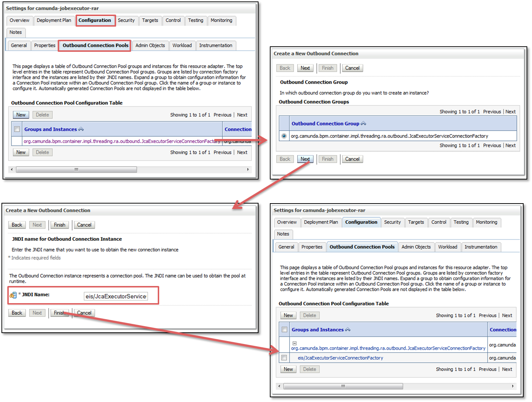Click Groups and Instances header in lower Settings panel
Viewport: 532px width, 402px height.
pos(318,329)
